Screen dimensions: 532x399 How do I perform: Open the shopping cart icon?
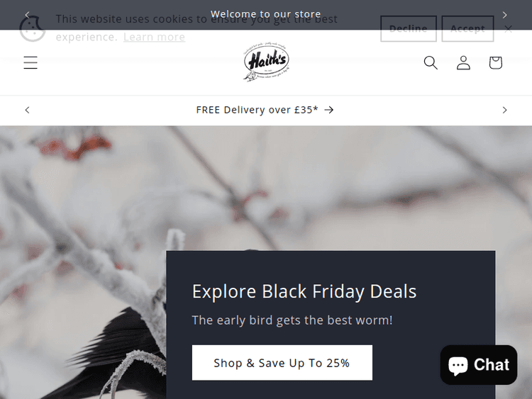pos(495,62)
